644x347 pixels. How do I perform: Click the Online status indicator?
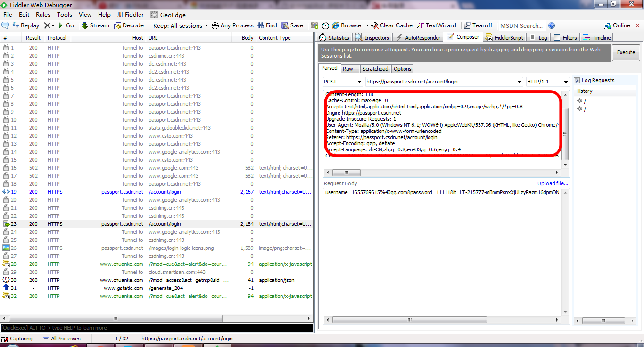(x=617, y=25)
